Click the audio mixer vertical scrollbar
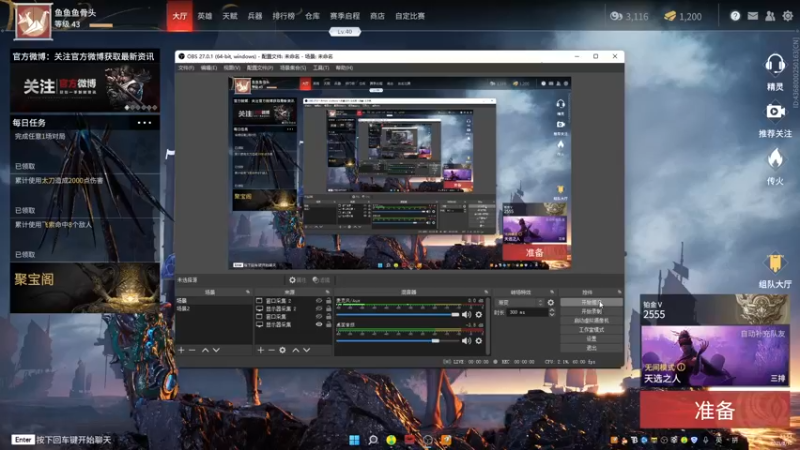Screen dimensions: 800x450 pyautogui.click(x=488, y=326)
